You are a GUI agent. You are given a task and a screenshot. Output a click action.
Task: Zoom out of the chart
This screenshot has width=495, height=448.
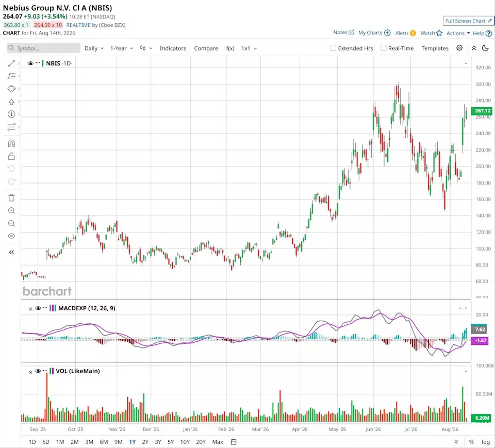click(11, 224)
